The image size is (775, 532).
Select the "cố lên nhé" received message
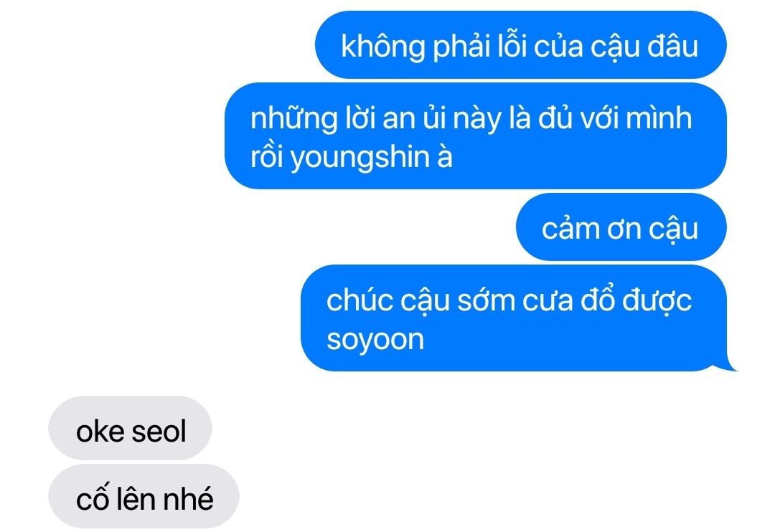click(x=144, y=496)
